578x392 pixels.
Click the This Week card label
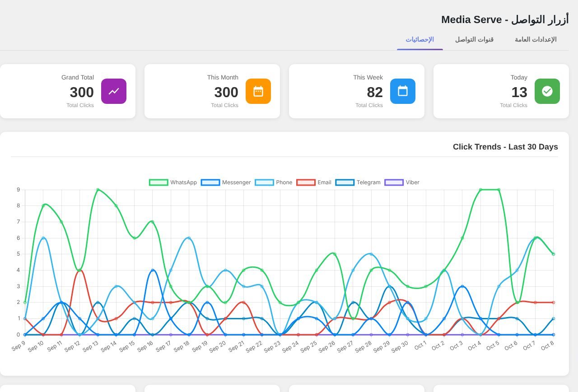[368, 77]
